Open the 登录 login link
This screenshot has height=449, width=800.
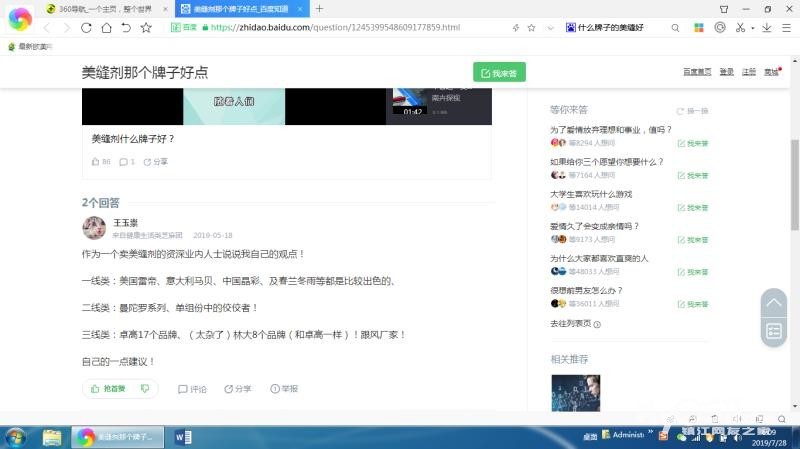pyautogui.click(x=727, y=72)
